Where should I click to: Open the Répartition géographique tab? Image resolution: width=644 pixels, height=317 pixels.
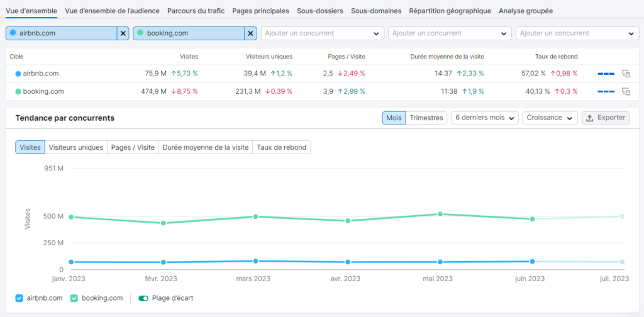pyautogui.click(x=450, y=11)
